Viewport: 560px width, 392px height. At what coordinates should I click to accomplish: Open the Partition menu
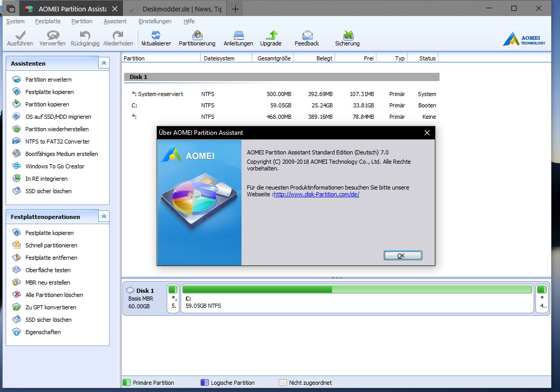pos(82,21)
